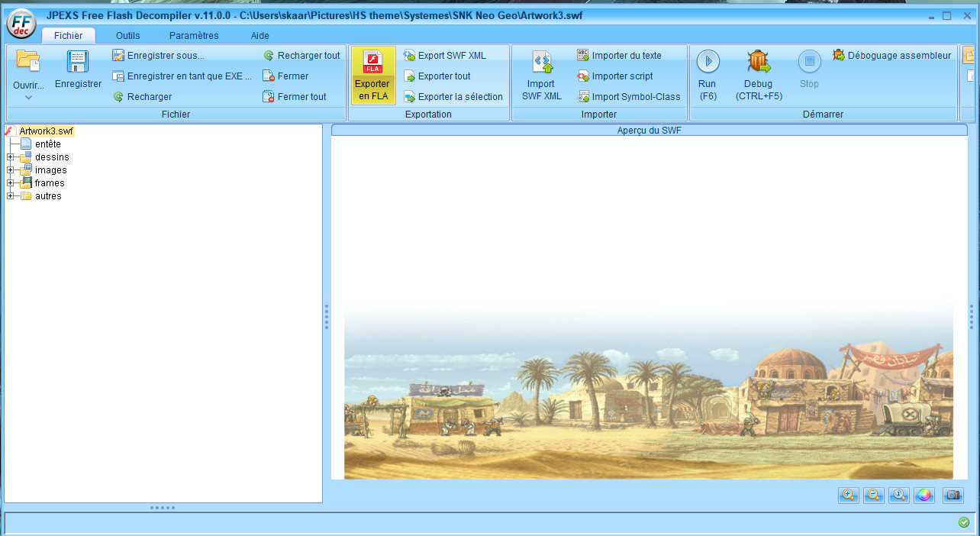The width and height of the screenshot is (980, 536).
Task: Start Debug with the bug icon
Action: 758,62
